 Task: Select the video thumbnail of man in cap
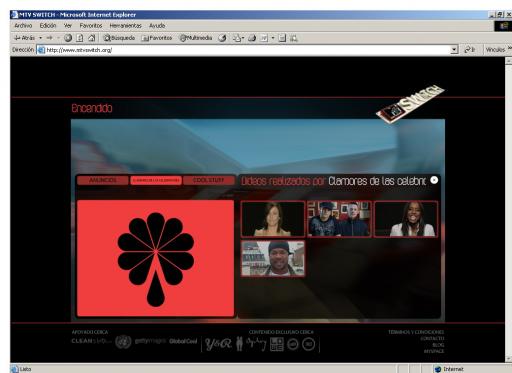(273, 259)
